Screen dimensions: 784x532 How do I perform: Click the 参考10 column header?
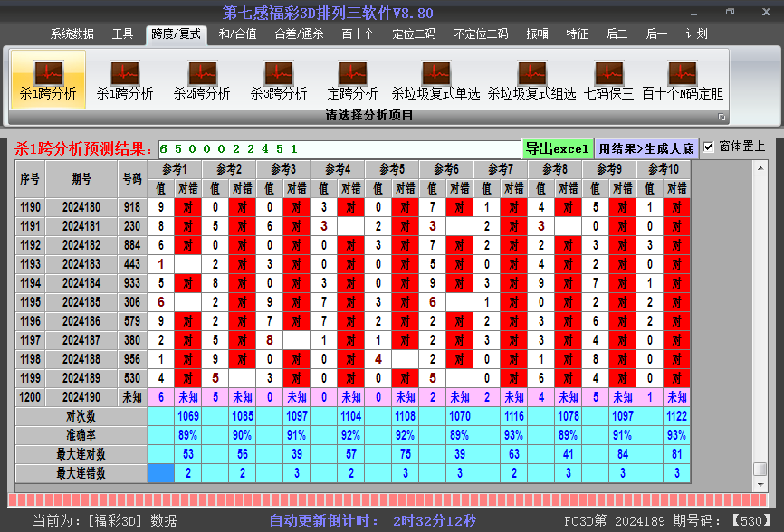pyautogui.click(x=664, y=170)
